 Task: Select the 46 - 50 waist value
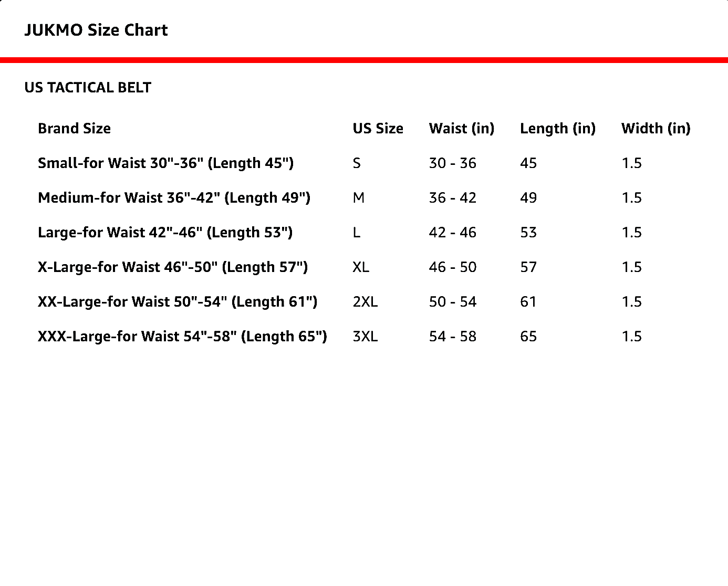coord(452,267)
